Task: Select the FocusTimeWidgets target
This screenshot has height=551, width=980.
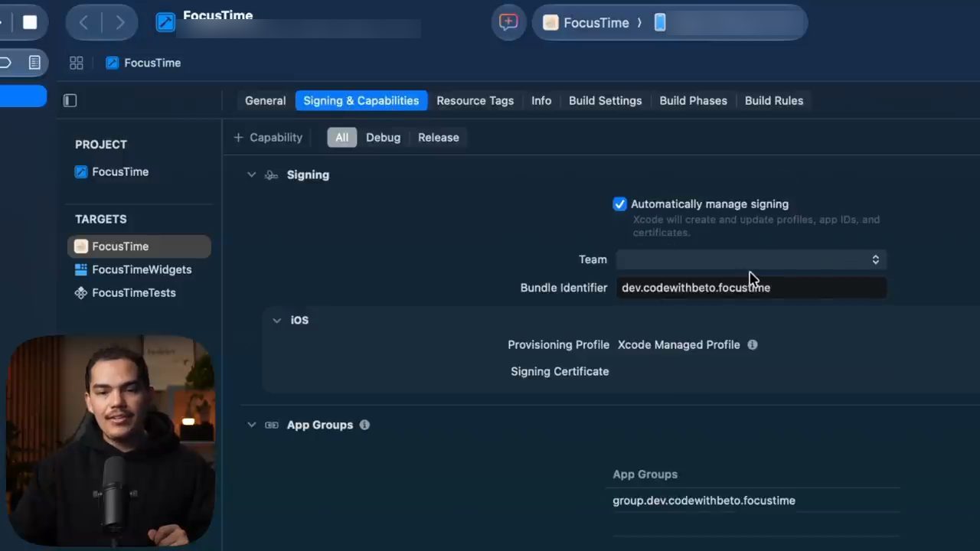Action: pyautogui.click(x=132, y=269)
